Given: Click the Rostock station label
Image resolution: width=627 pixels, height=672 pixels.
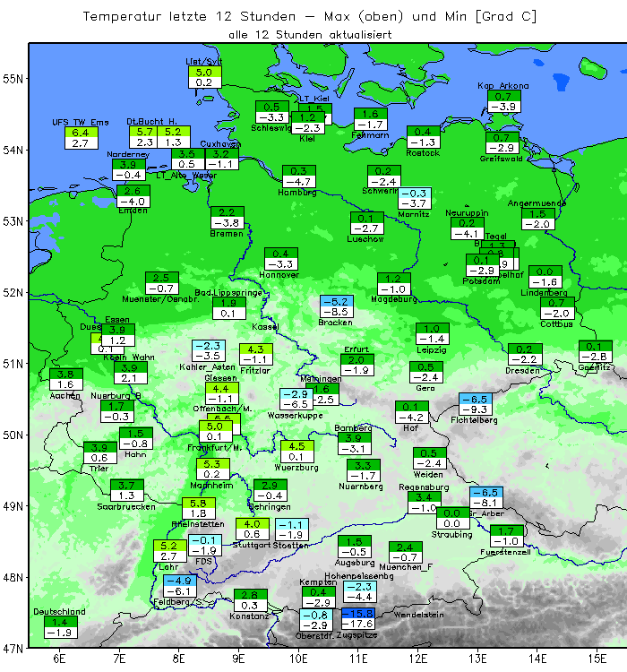Looking at the screenshot, I should click(x=423, y=153).
